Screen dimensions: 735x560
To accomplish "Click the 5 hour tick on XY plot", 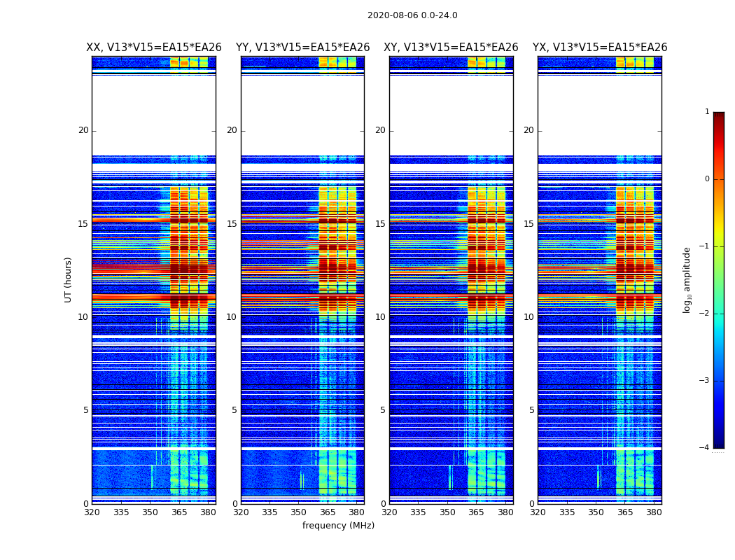I will [x=383, y=410].
